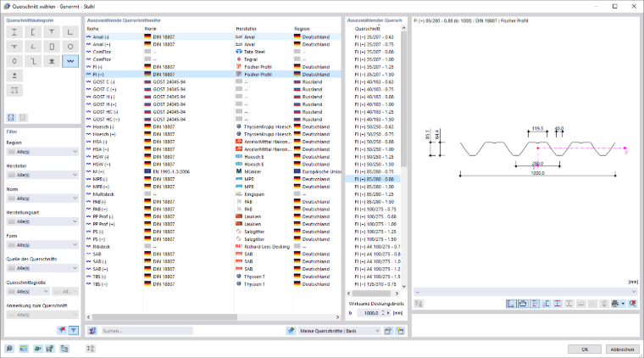Click the save section icon at bottom left
The width and height of the screenshot is (644, 358).
50,349
